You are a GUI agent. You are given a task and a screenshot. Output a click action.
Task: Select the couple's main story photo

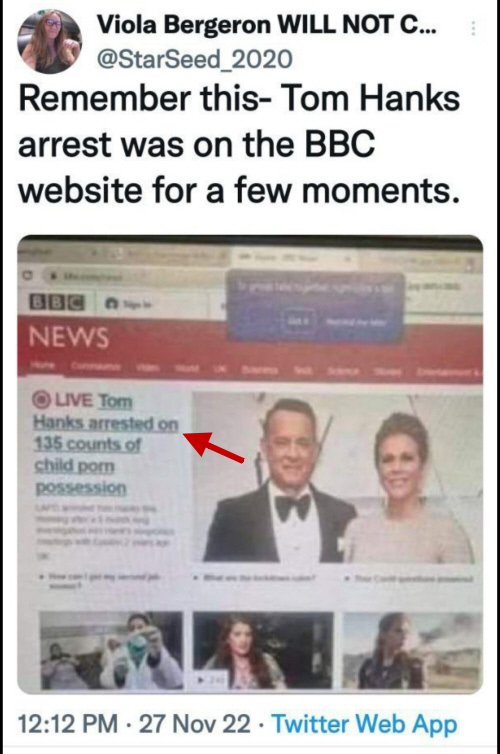tap(334, 477)
